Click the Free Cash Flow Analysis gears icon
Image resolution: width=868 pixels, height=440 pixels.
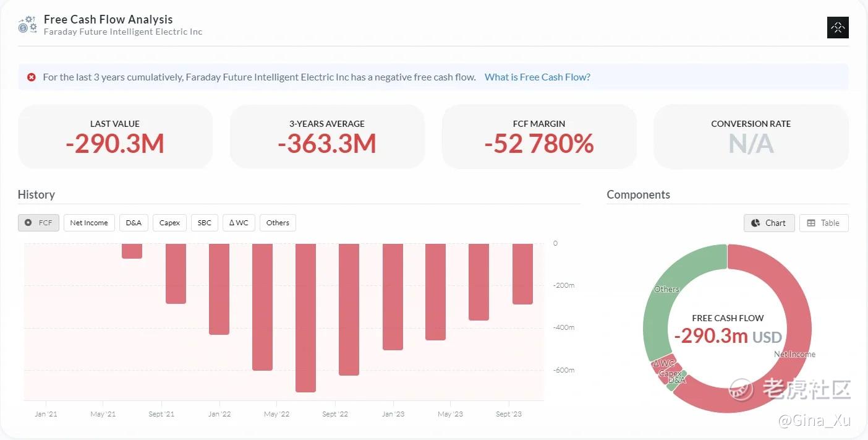27,25
